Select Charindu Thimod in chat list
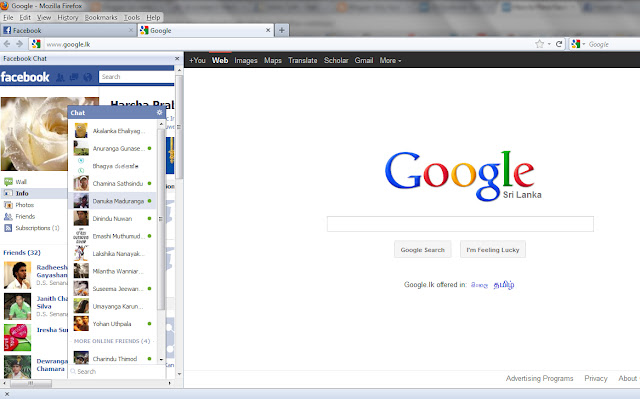The image size is (640, 399). (112, 359)
